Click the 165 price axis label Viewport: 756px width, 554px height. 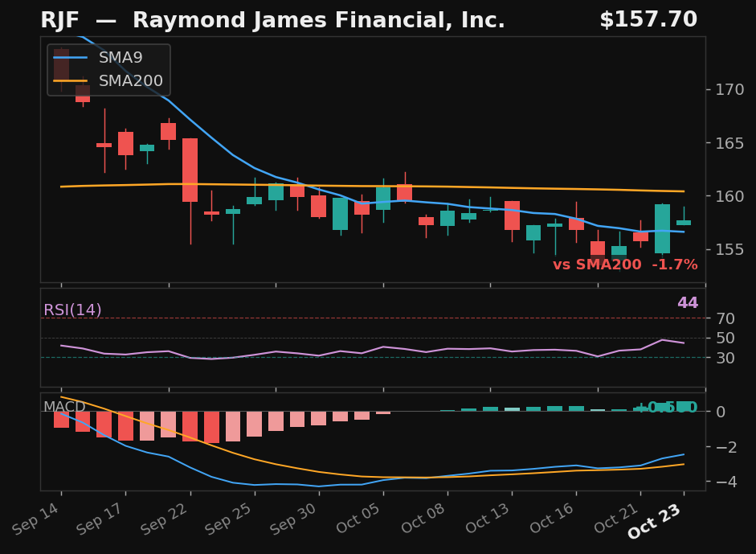(730, 143)
